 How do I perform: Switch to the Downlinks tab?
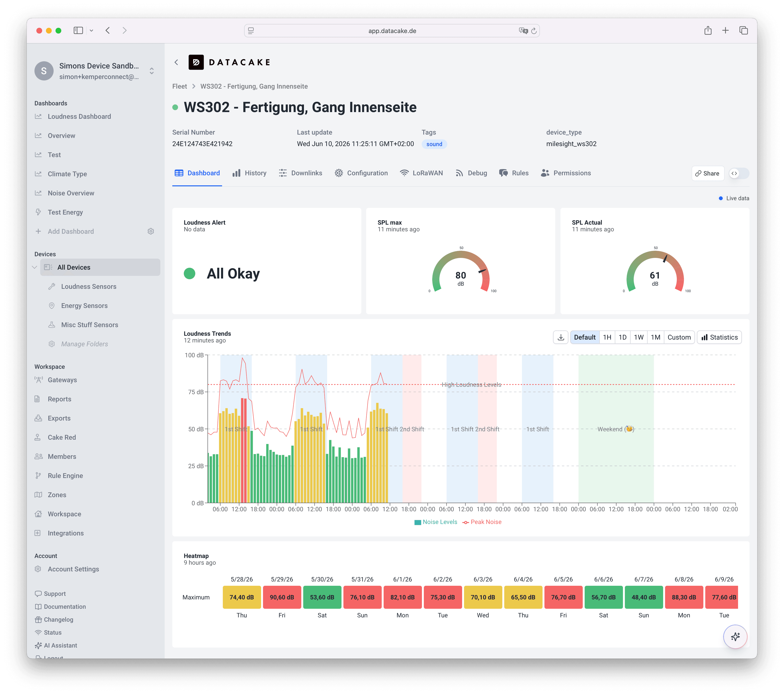[300, 173]
